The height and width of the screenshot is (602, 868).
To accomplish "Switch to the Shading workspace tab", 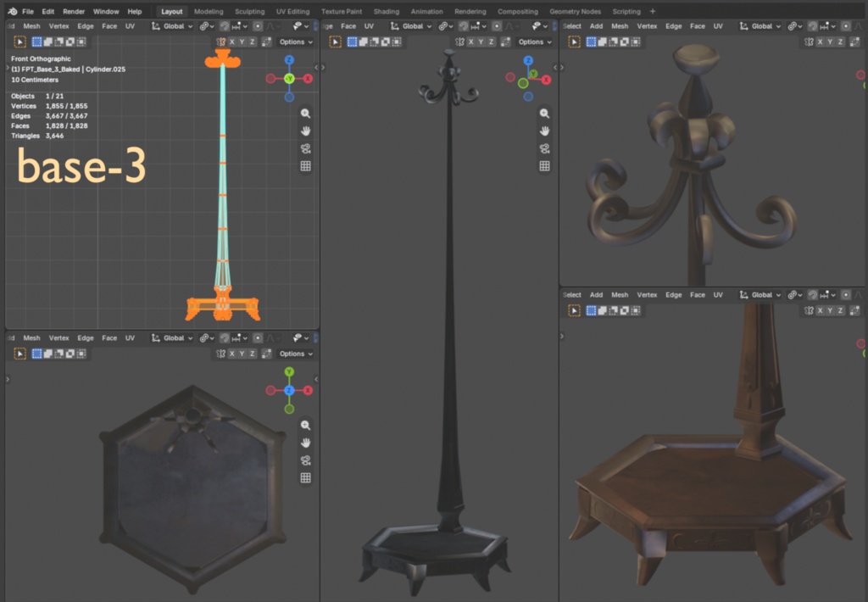I will pos(387,11).
